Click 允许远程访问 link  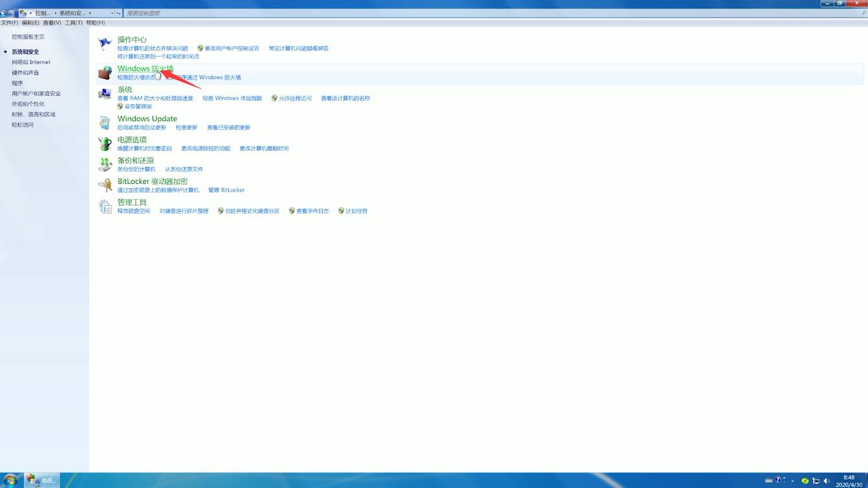[295, 98]
